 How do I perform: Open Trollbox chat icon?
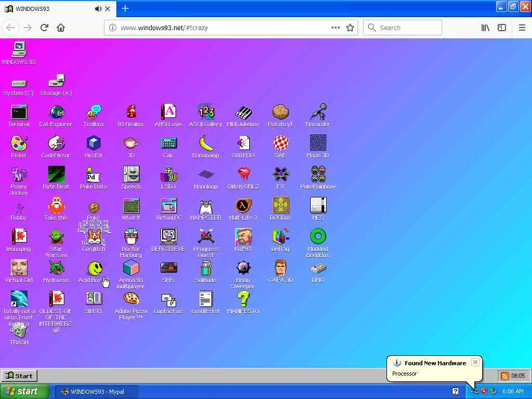[94, 112]
